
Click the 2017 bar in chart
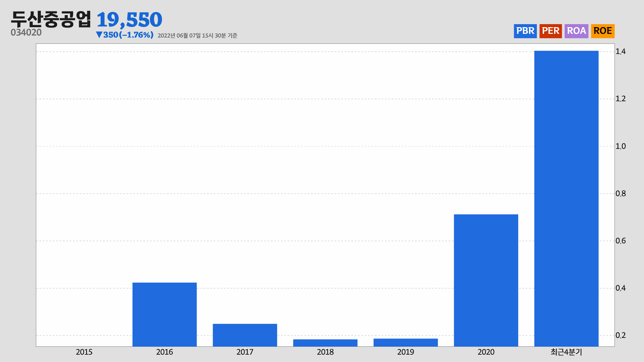[x=245, y=335]
